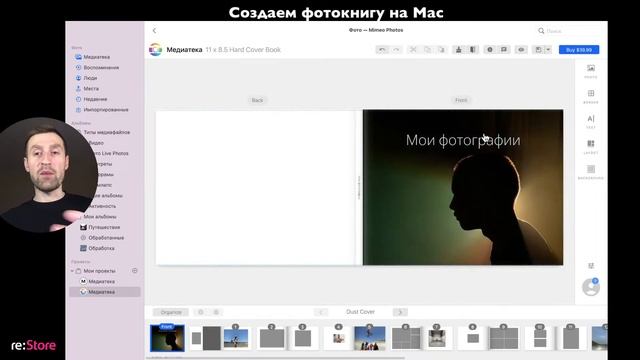Image resolution: width=640 pixels, height=360 pixels.
Task: Open the Layout panel in the right sidebar
Action: pos(591,147)
